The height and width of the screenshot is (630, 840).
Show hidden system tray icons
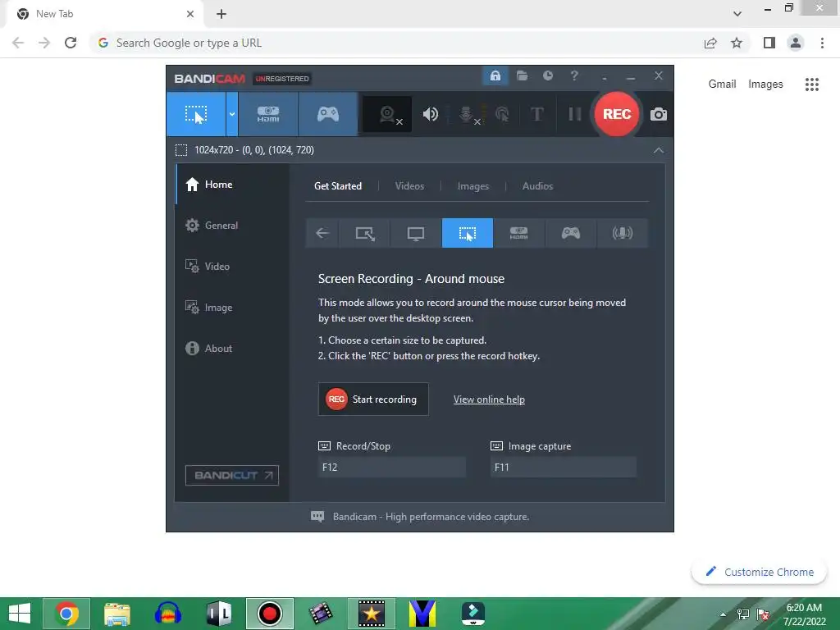pyautogui.click(x=724, y=614)
